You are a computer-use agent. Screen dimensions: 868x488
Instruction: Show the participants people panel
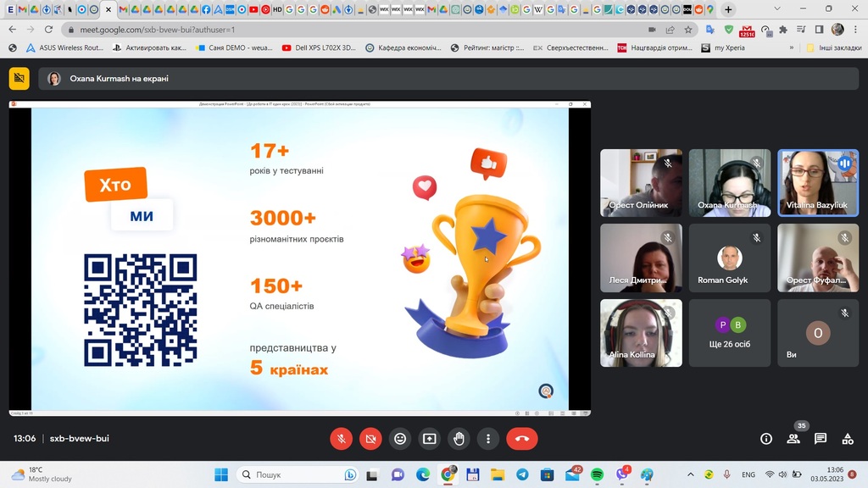(793, 438)
